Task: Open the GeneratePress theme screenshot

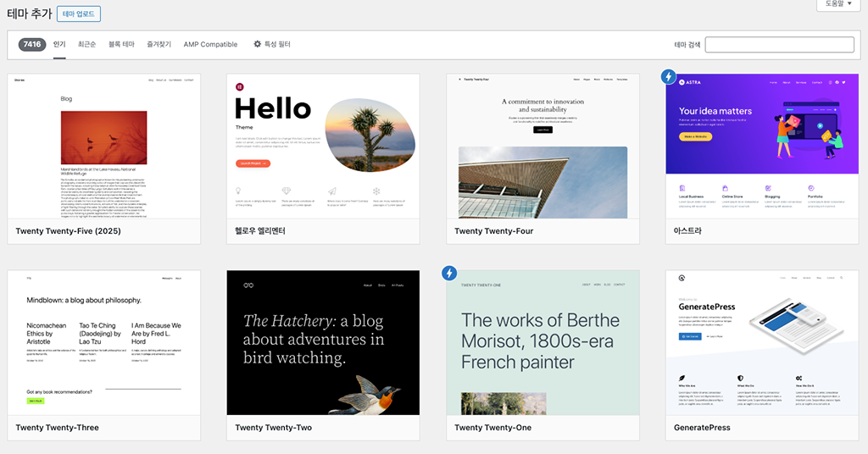Action: [x=762, y=342]
